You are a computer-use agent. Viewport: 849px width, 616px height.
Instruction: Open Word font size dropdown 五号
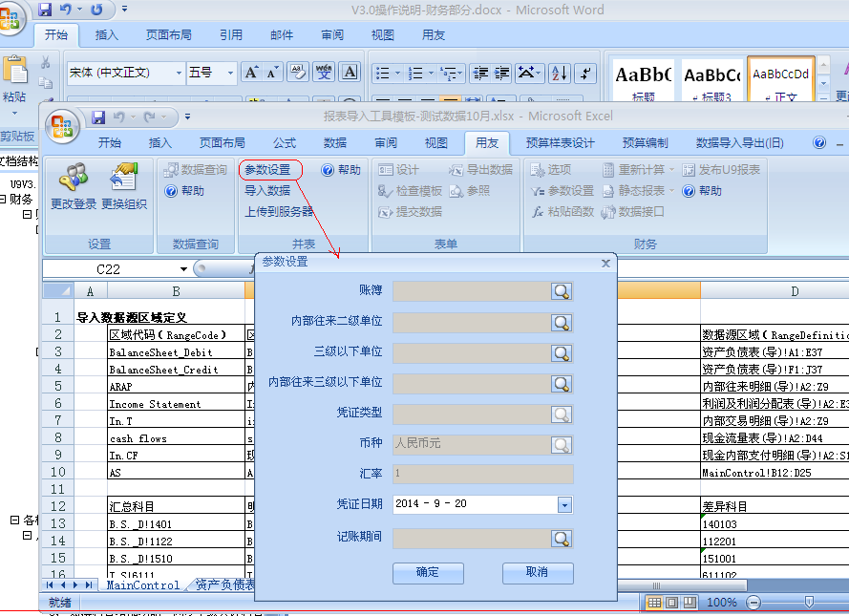coord(231,73)
